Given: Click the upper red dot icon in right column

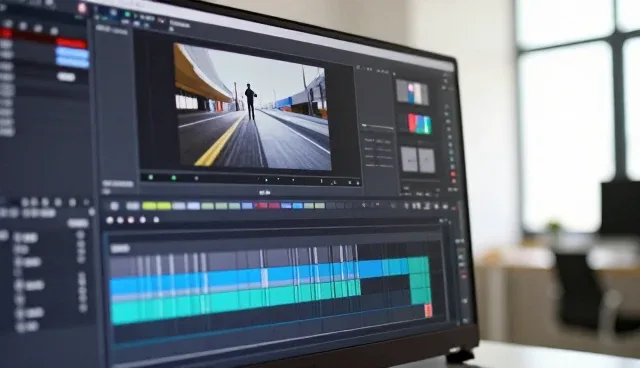Looking at the screenshot, I should pos(453,174).
